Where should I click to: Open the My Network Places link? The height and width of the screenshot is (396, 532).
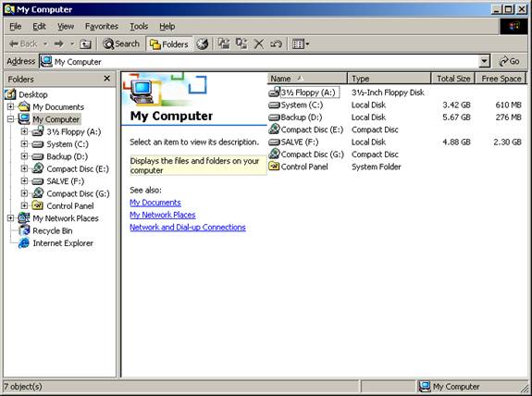(x=163, y=215)
